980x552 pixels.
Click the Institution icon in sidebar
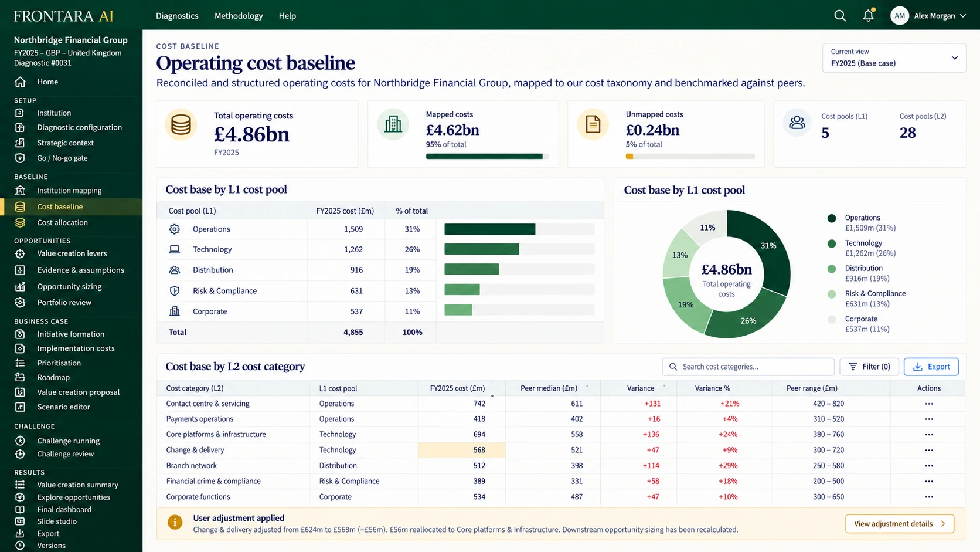click(20, 113)
